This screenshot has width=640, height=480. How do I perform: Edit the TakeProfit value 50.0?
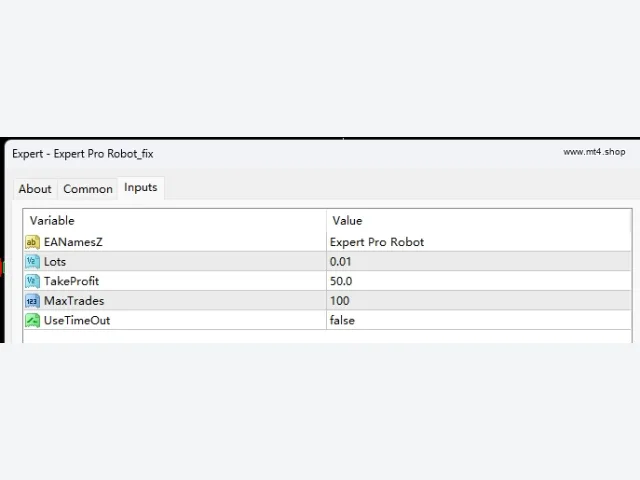478,281
